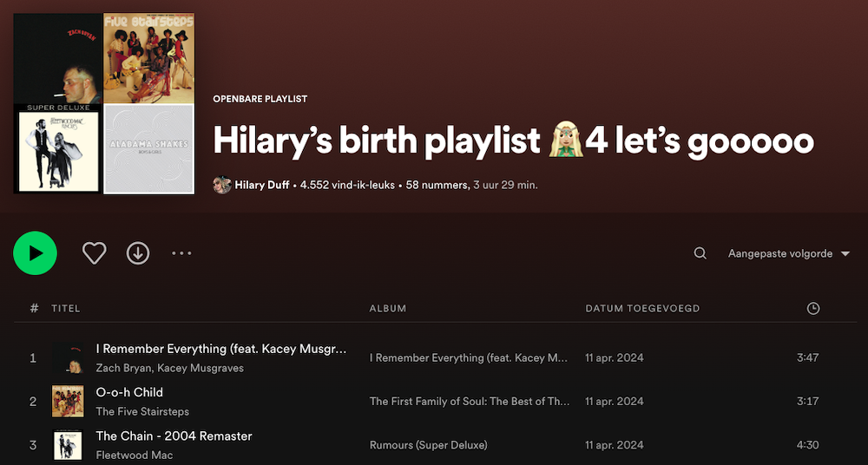Click the 3:17 duration of track 2

click(x=807, y=402)
